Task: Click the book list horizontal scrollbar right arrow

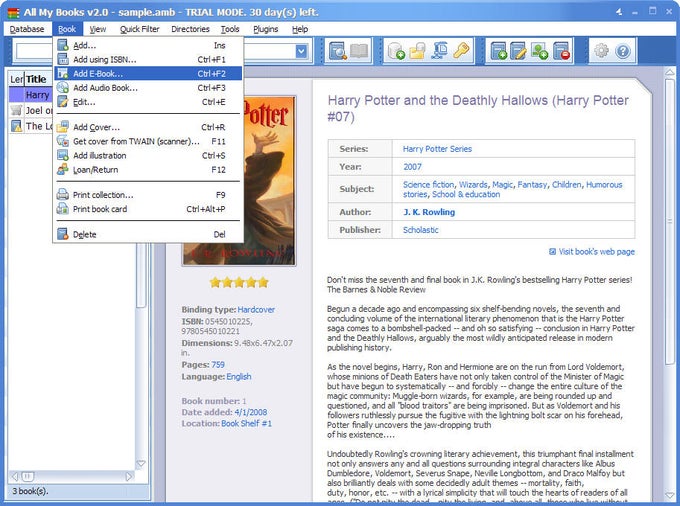Action: pyautogui.click(x=128, y=477)
